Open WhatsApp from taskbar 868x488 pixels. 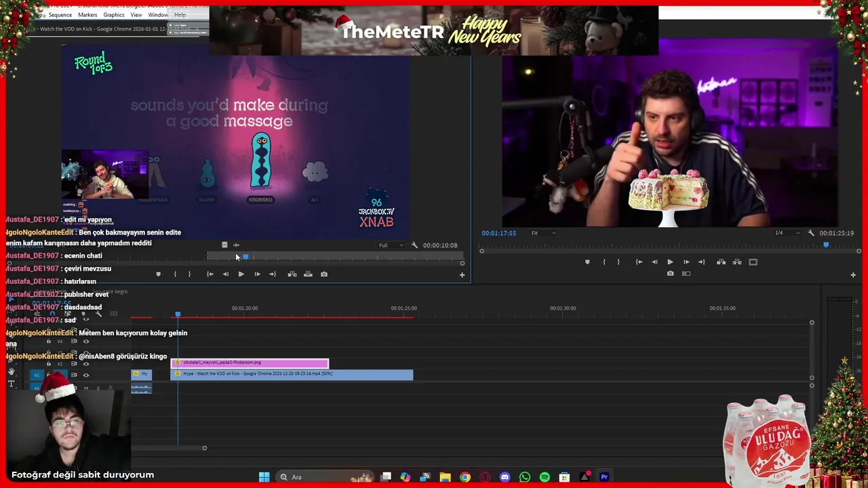[x=525, y=477]
